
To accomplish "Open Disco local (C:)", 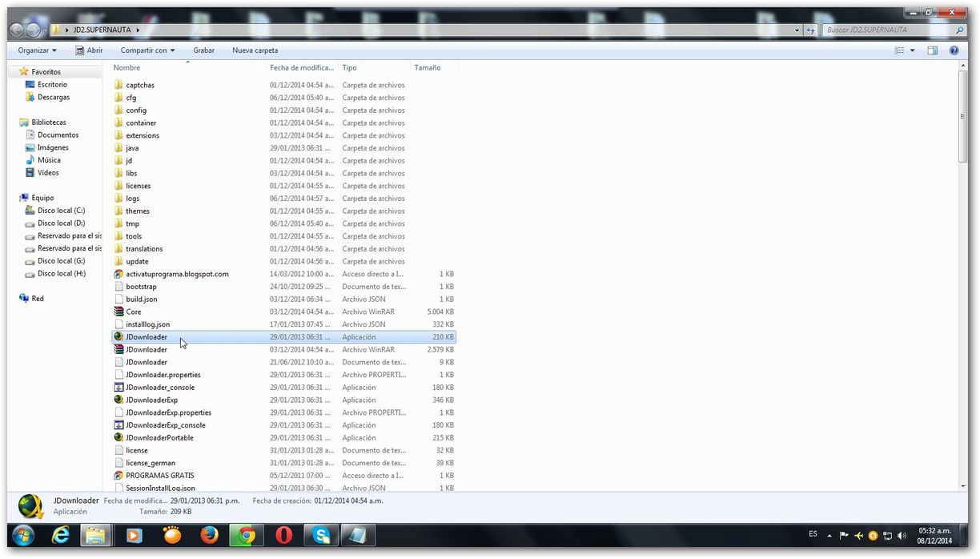I will pyautogui.click(x=61, y=211).
